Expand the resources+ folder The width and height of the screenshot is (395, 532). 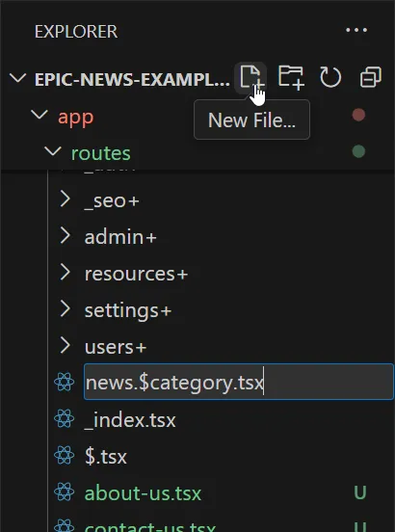pyautogui.click(x=65, y=273)
